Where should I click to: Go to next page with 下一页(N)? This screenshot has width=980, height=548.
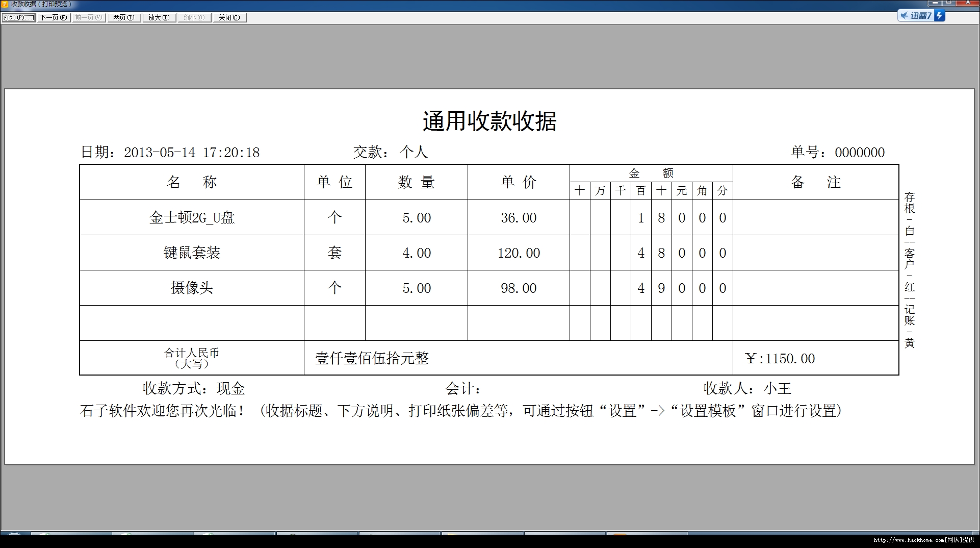coord(54,17)
